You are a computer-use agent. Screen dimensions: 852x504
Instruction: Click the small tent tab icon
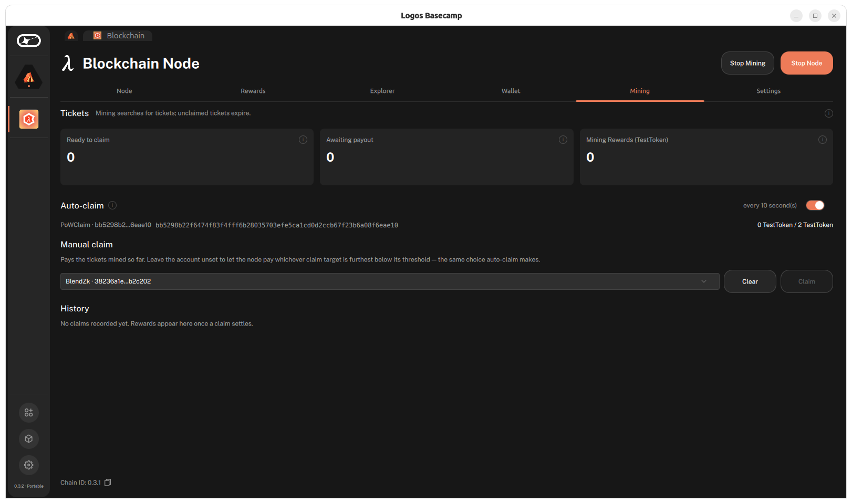click(71, 36)
